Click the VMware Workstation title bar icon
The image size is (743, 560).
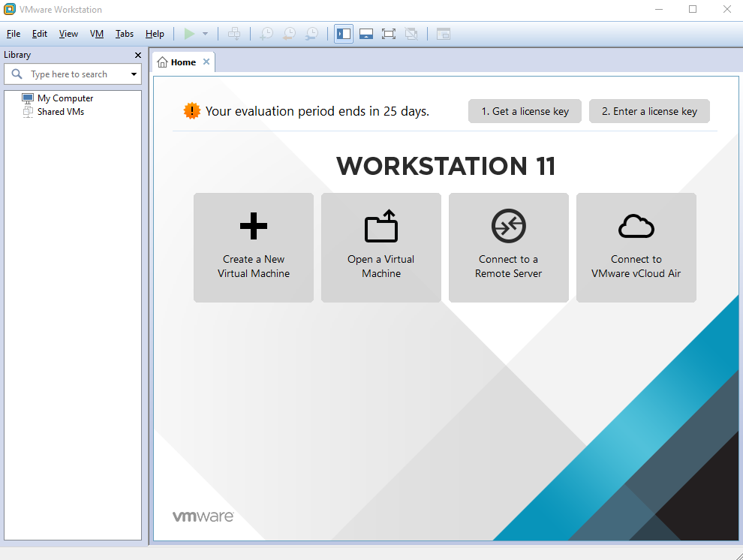pyautogui.click(x=10, y=9)
